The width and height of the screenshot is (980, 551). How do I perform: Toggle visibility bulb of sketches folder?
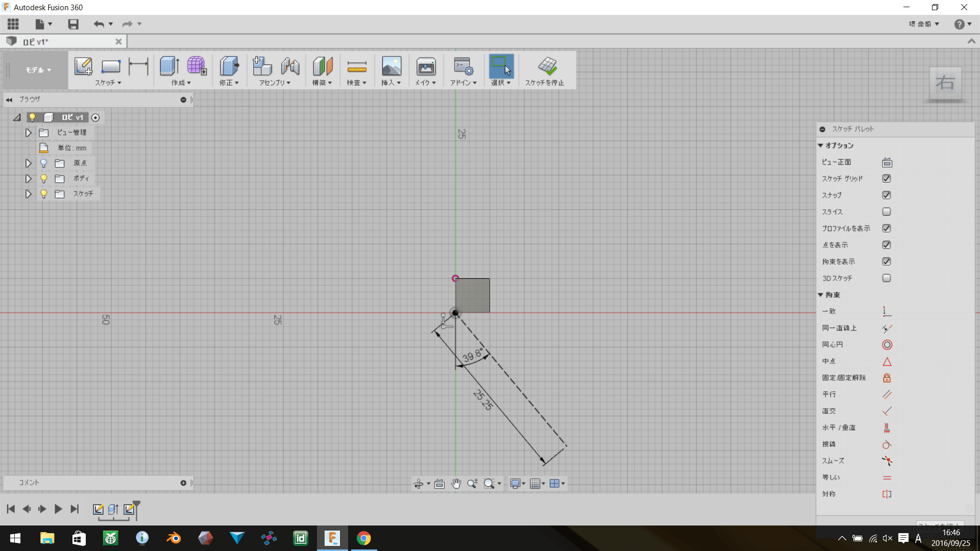point(44,194)
